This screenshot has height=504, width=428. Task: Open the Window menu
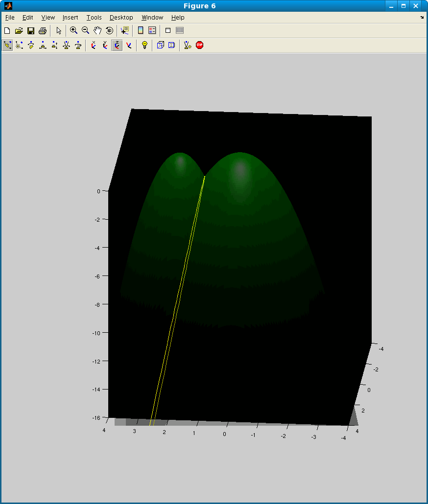[152, 17]
